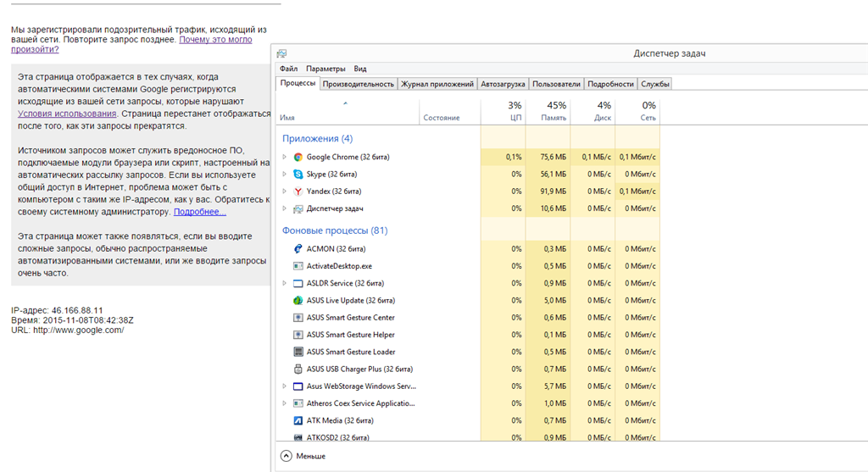868x472 pixels.
Task: Click the Диспетчер задач row icon
Action: (x=298, y=208)
